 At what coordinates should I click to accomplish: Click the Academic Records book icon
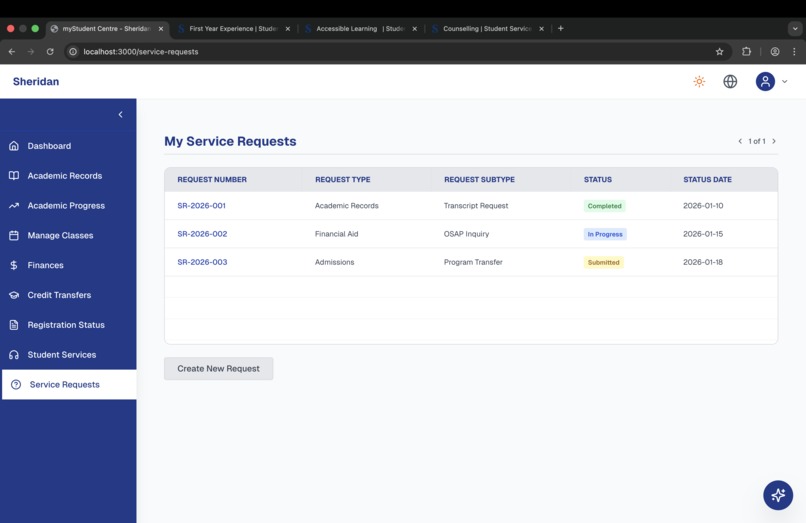[14, 176]
